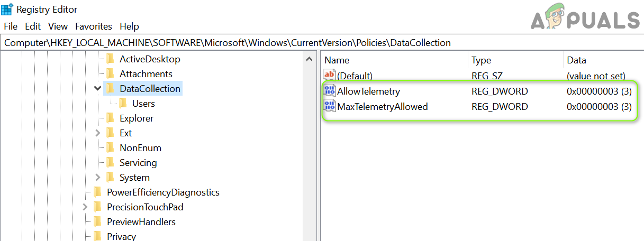Select the Explorer key
644x241 pixels.
(x=137, y=118)
